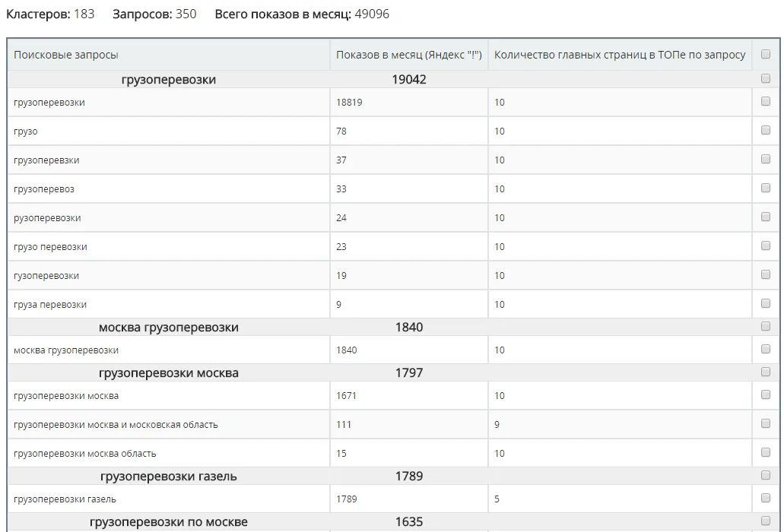This screenshot has height=532, width=784.
Task: Click query cell москва грузоперевозки
Action: (66, 350)
